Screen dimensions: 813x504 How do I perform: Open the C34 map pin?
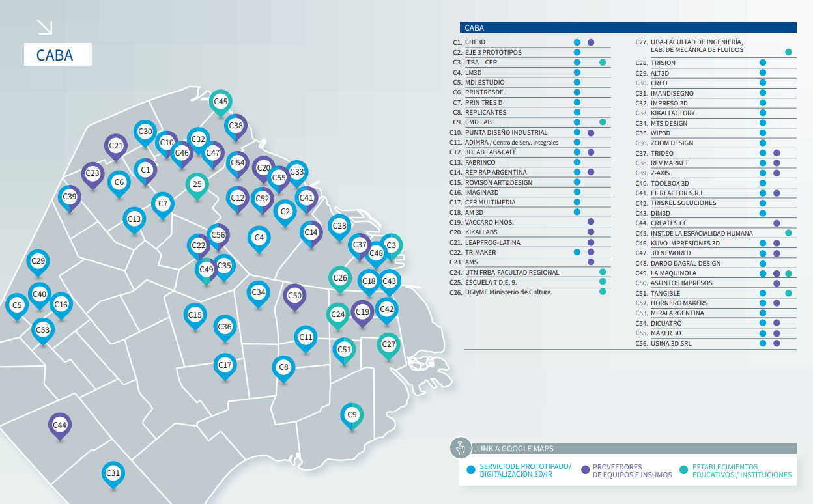pyautogui.click(x=259, y=294)
